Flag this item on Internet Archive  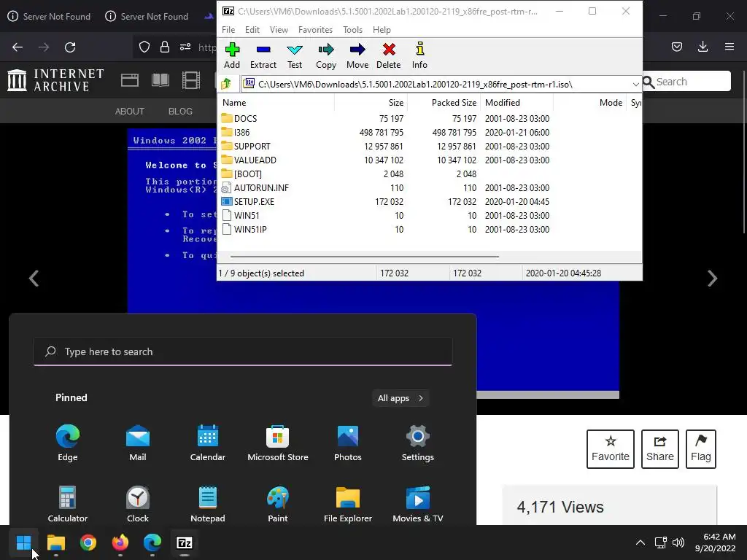click(x=701, y=449)
